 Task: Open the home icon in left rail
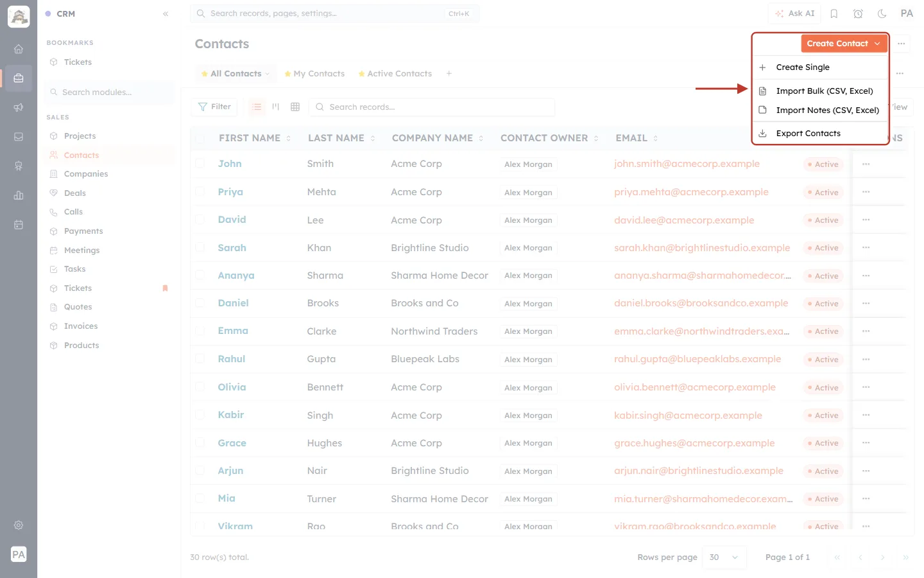[x=19, y=49]
